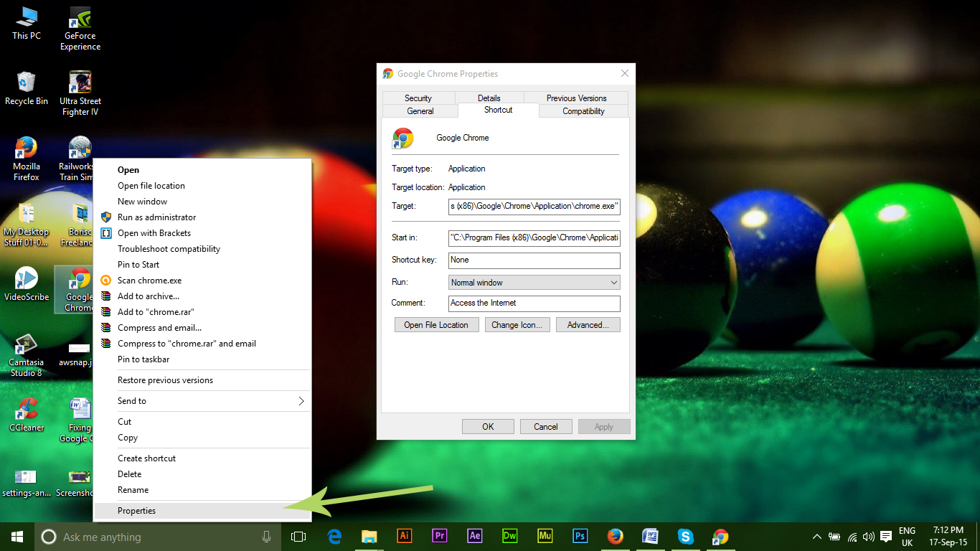The height and width of the screenshot is (551, 980).
Task: Select the Ultra Street Fighter IV desktop icon
Action: pos(80,93)
